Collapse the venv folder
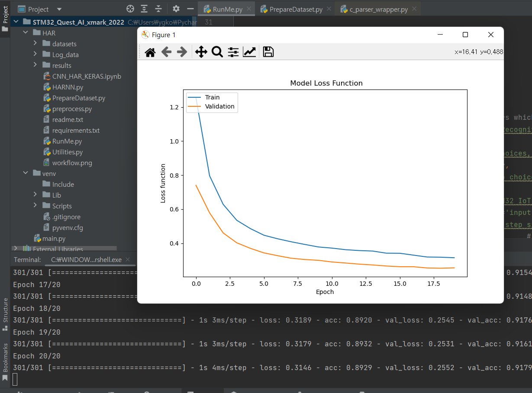Viewport: 532px width, 393px height. (26, 173)
